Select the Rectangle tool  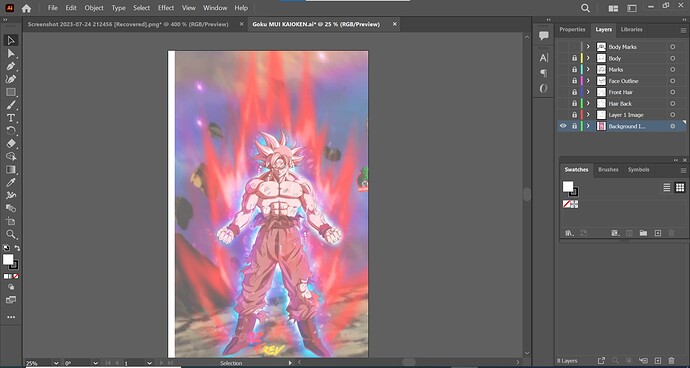[11, 92]
